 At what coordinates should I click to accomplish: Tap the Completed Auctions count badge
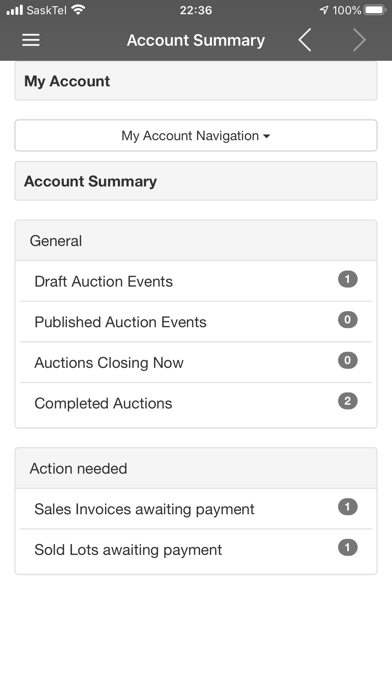[348, 401]
